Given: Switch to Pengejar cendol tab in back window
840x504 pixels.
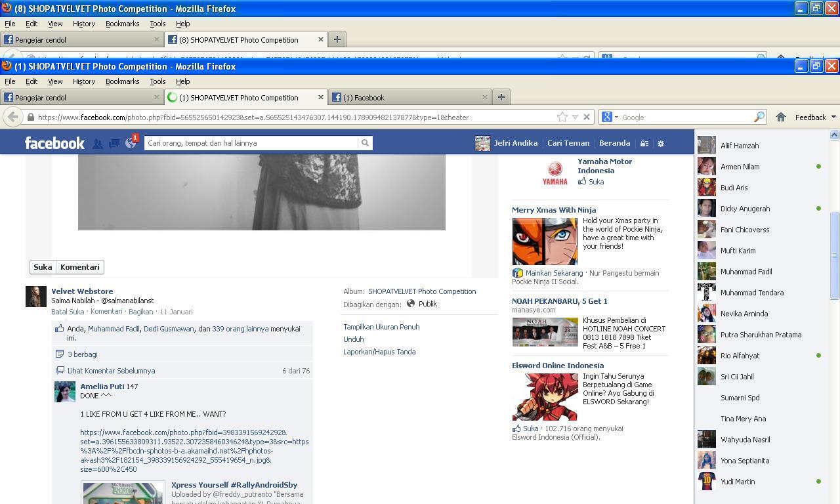Looking at the screenshot, I should [x=82, y=39].
